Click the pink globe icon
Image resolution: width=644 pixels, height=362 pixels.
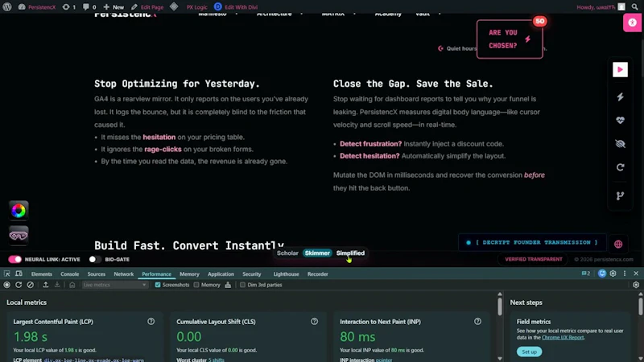coord(618,245)
